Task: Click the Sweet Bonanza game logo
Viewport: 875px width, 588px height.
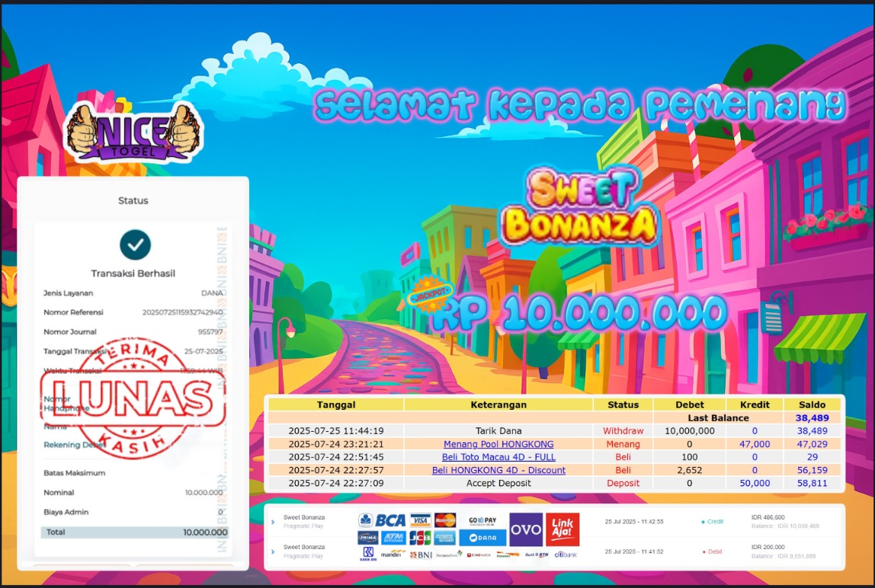Action: pos(580,208)
